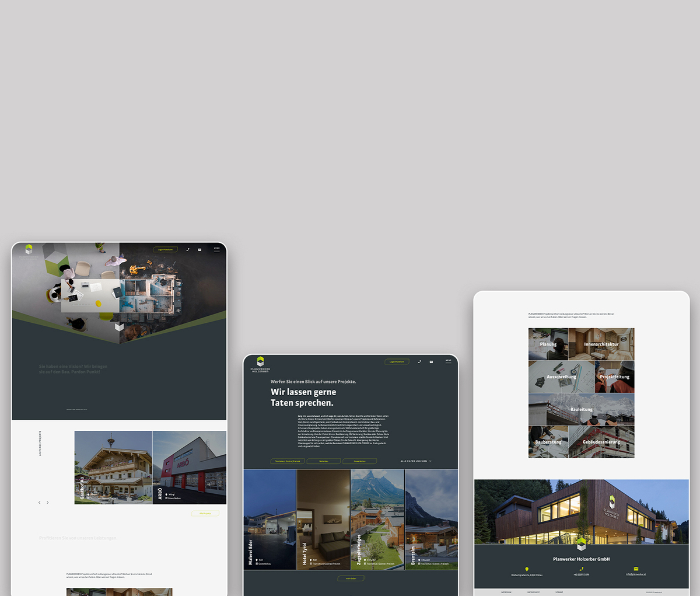Select the Gewerbebau filter
700x596 pixels.
tap(360, 461)
